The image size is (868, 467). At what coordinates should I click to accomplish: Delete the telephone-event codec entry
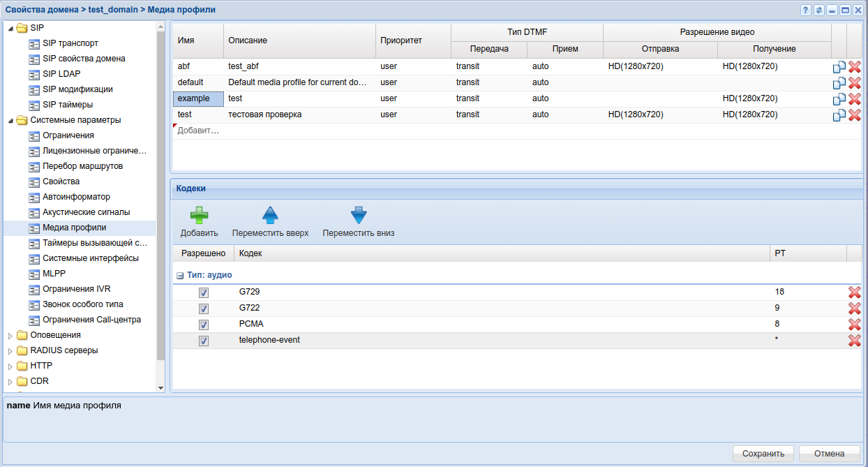pyautogui.click(x=854, y=341)
